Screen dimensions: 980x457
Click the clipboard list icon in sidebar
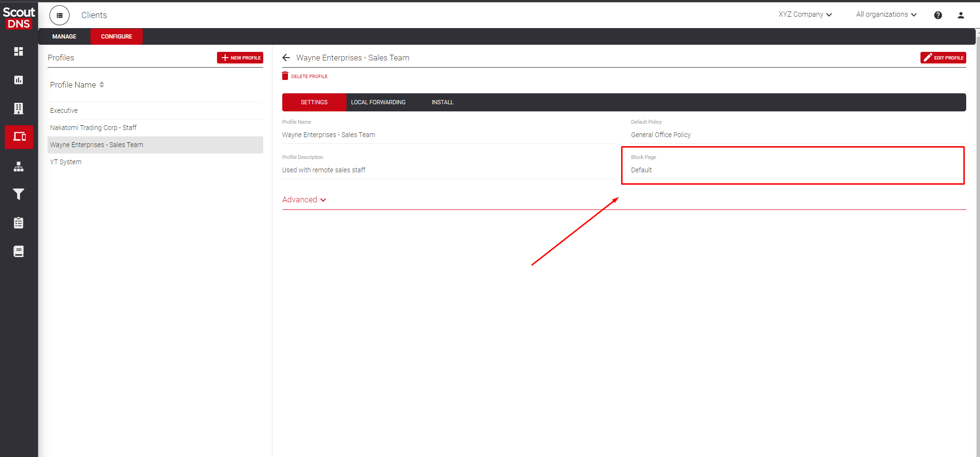19,223
